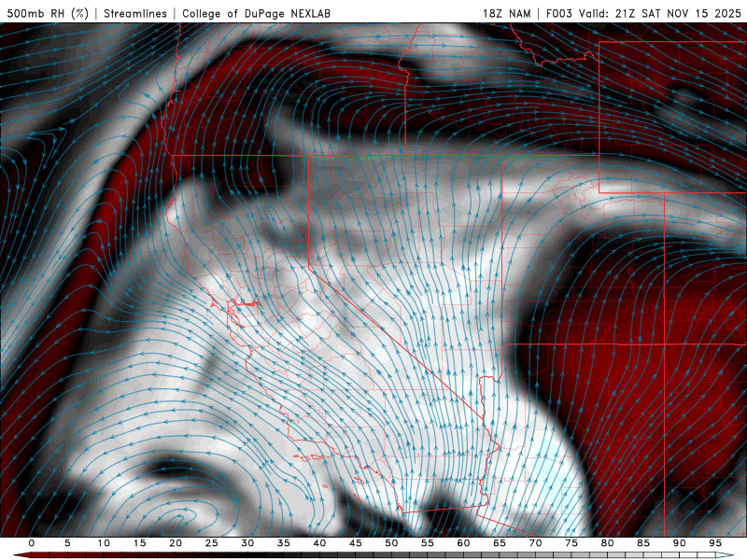Viewport: 747px width, 560px height.
Task: Click the "80" value on color scale
Action: point(608,543)
